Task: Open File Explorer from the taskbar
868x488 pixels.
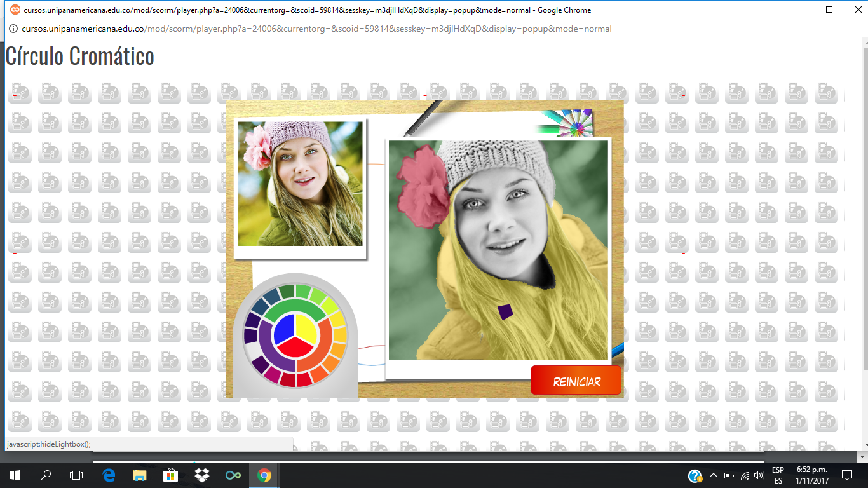Action: tap(140, 475)
